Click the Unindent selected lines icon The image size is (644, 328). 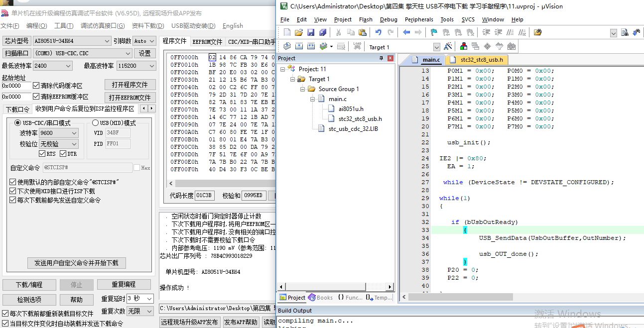pos(498,32)
